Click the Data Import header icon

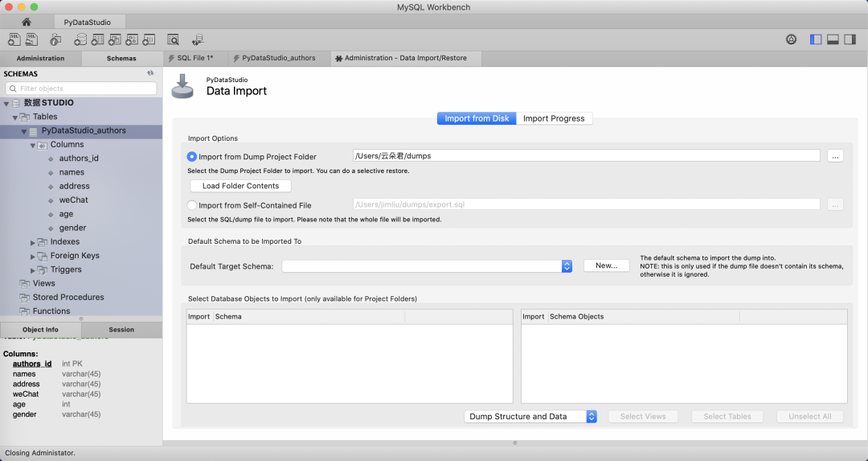(182, 86)
